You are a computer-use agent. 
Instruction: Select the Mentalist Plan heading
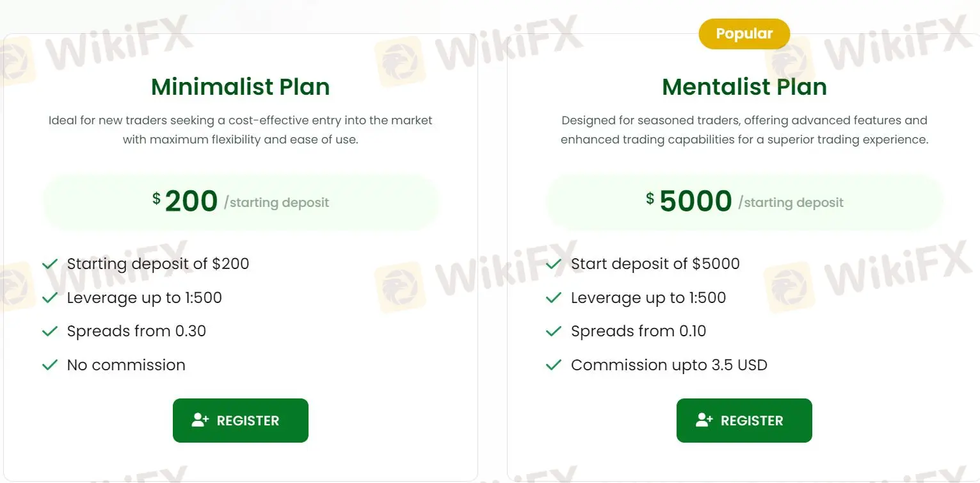(x=744, y=87)
